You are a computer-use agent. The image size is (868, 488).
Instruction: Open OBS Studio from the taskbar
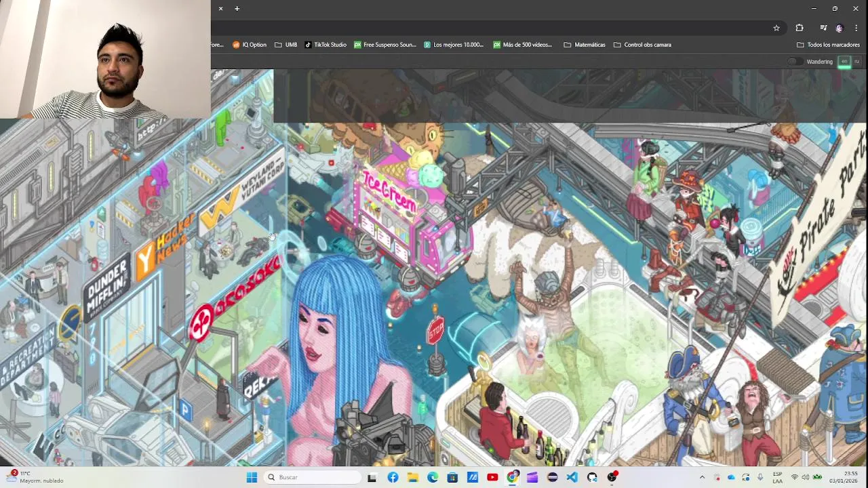(x=612, y=477)
